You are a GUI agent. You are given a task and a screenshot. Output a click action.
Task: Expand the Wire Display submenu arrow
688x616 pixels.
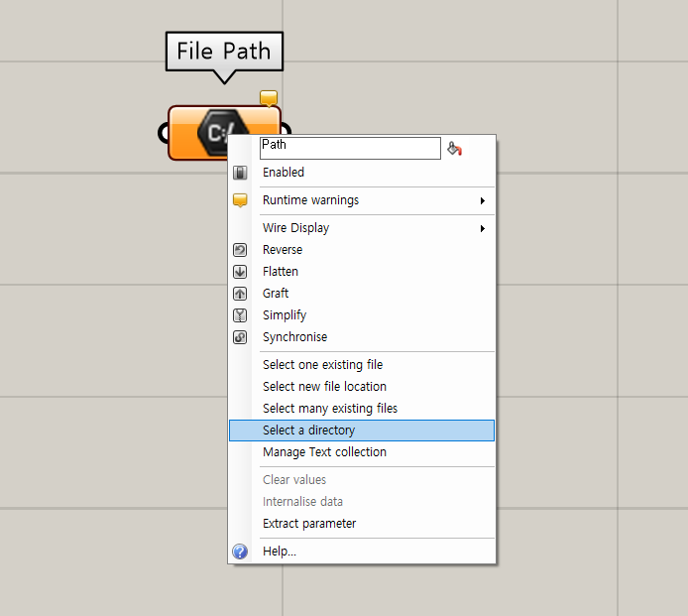[x=482, y=228]
